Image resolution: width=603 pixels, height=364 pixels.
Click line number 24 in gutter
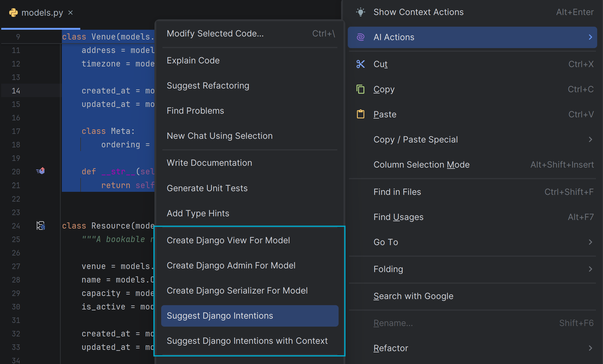(x=16, y=226)
